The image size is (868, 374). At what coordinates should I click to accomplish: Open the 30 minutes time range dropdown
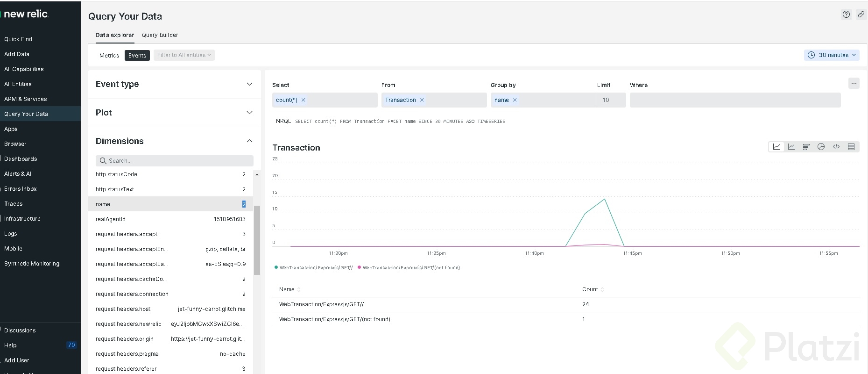pyautogui.click(x=832, y=55)
